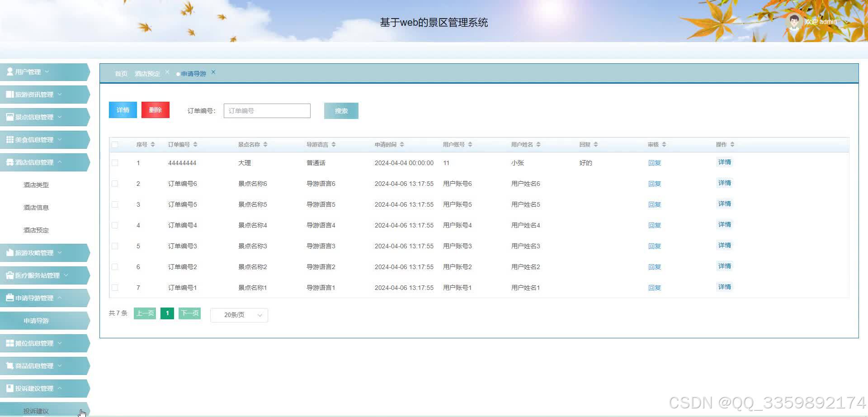The height and width of the screenshot is (417, 868).
Task: Sort by 用户账号 column arrows
Action: (x=470, y=144)
